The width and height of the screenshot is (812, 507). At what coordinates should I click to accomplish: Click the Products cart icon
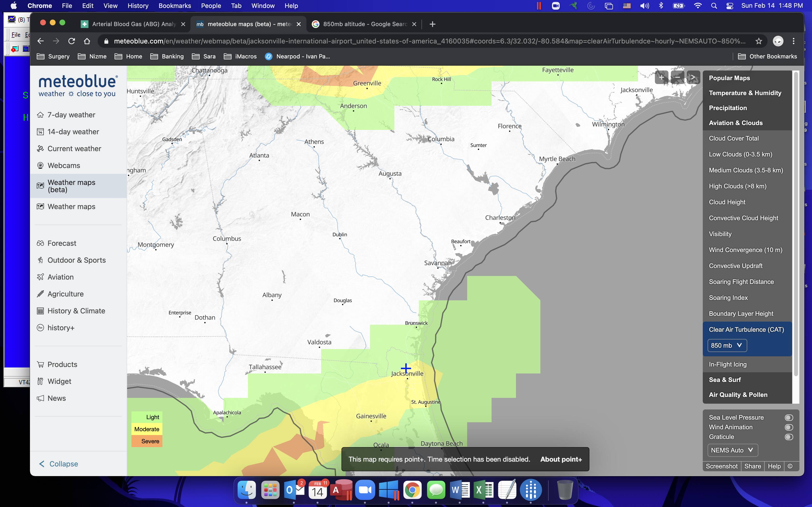[40, 364]
